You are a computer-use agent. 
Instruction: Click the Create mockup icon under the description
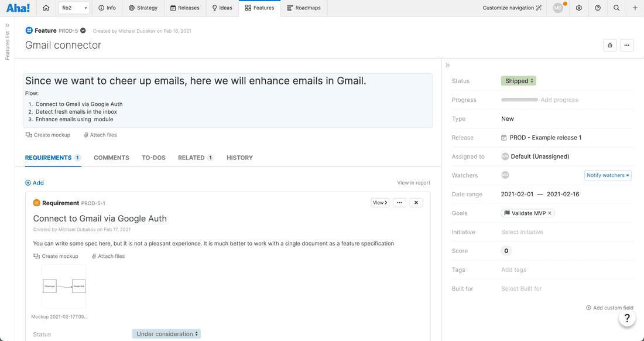coord(28,135)
